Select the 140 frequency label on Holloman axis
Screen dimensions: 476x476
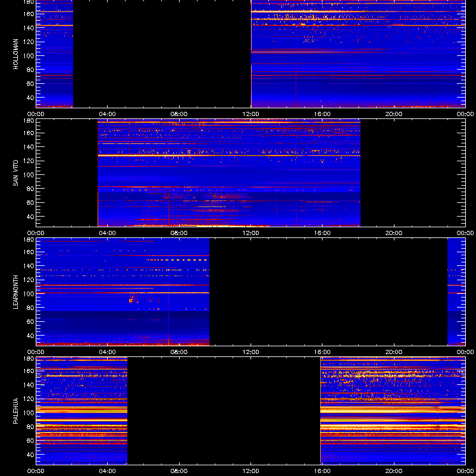pyautogui.click(x=28, y=27)
